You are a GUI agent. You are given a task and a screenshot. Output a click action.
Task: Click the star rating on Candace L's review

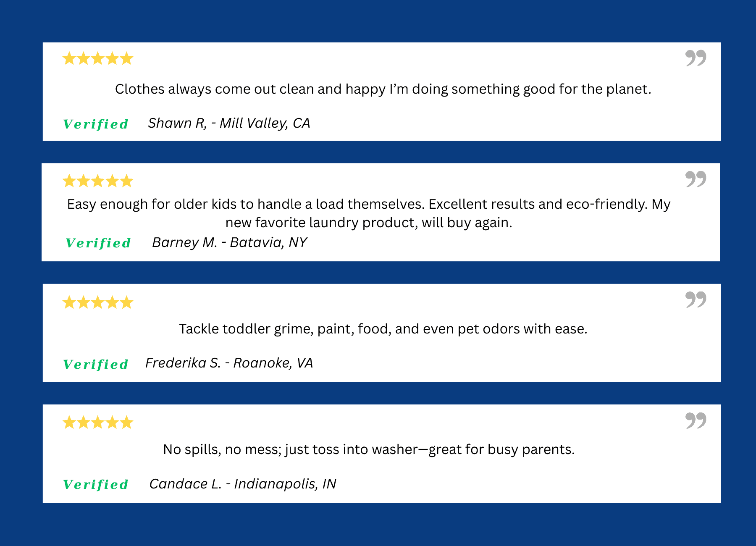[x=98, y=423]
